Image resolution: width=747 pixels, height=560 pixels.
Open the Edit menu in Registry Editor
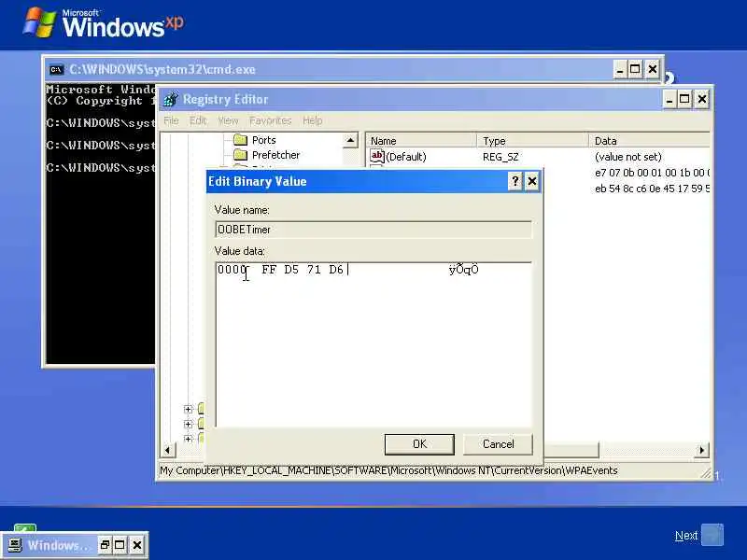pos(198,120)
